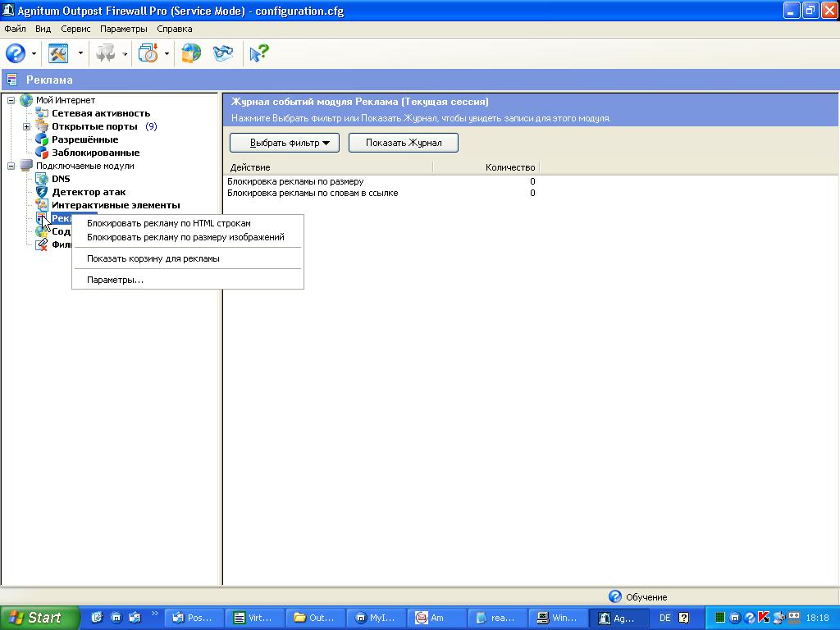
Task: Click the DE language indicator
Action: point(664,618)
